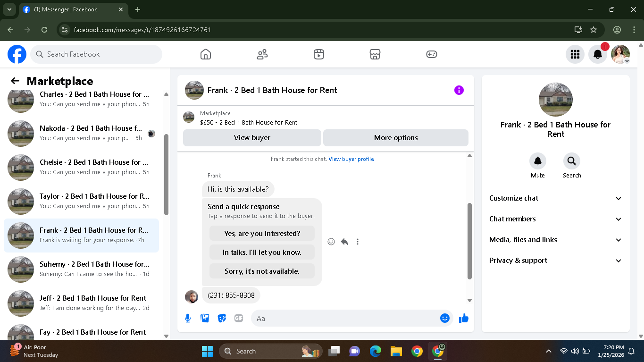Click Frank's profile picture beside message
Image resolution: width=644 pixels, height=362 pixels.
[x=192, y=297]
